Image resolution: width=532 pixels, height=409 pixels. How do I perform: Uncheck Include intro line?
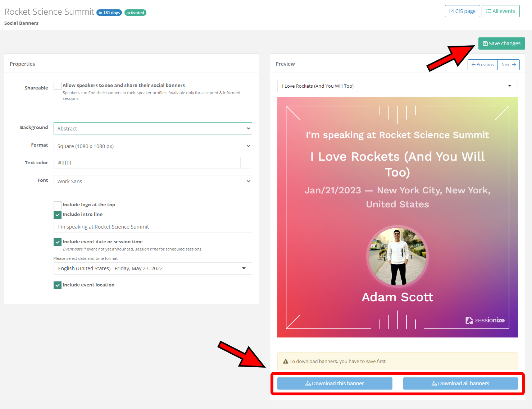58,215
